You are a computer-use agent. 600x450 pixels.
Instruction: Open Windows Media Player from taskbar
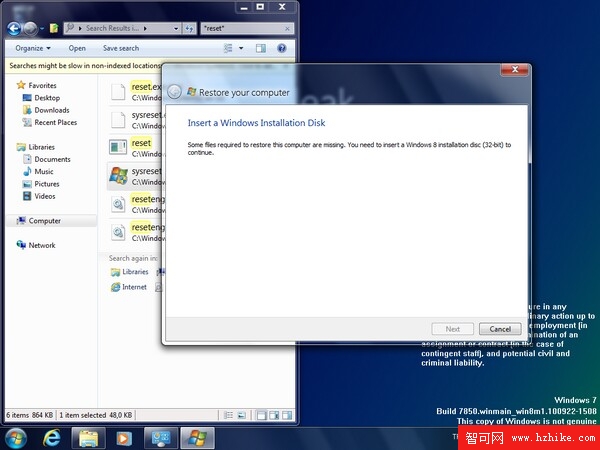tap(124, 439)
